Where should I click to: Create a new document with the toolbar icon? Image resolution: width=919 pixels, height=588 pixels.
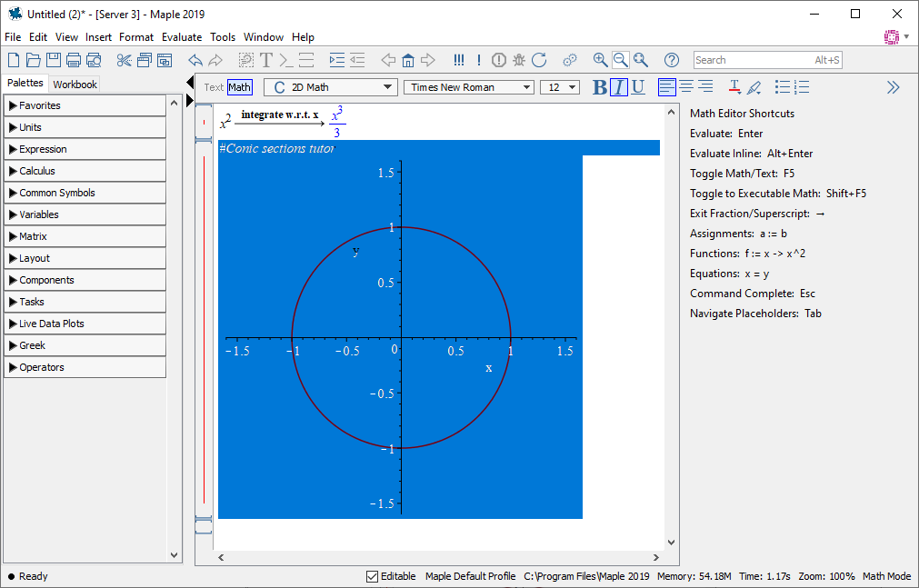coord(14,60)
